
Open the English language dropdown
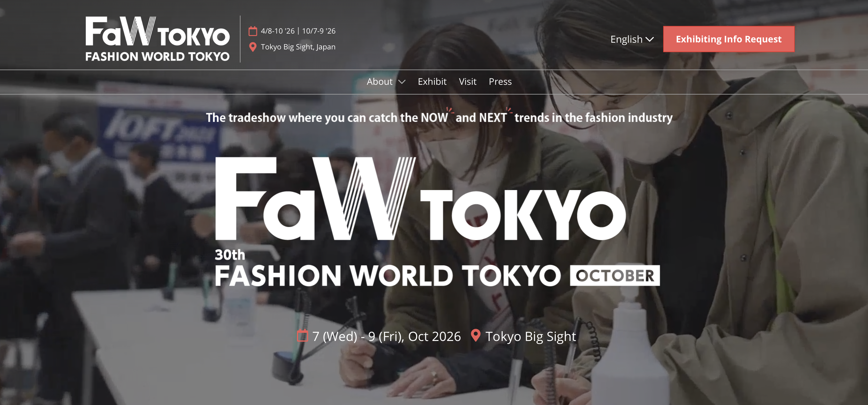[632, 39]
